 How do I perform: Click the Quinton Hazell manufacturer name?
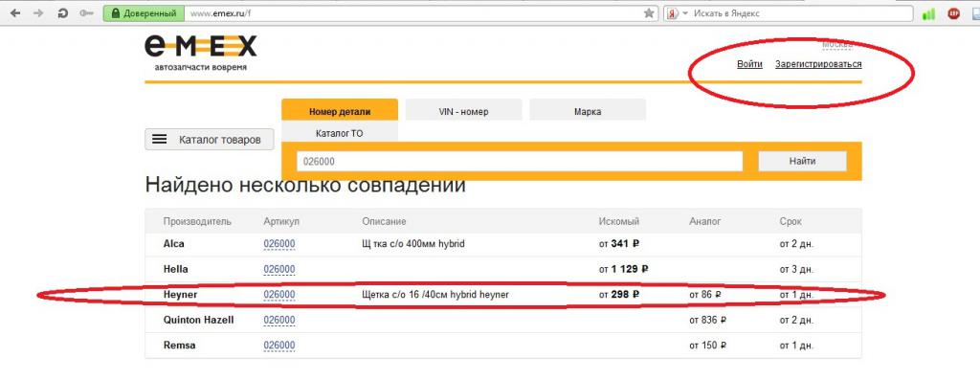(x=199, y=320)
